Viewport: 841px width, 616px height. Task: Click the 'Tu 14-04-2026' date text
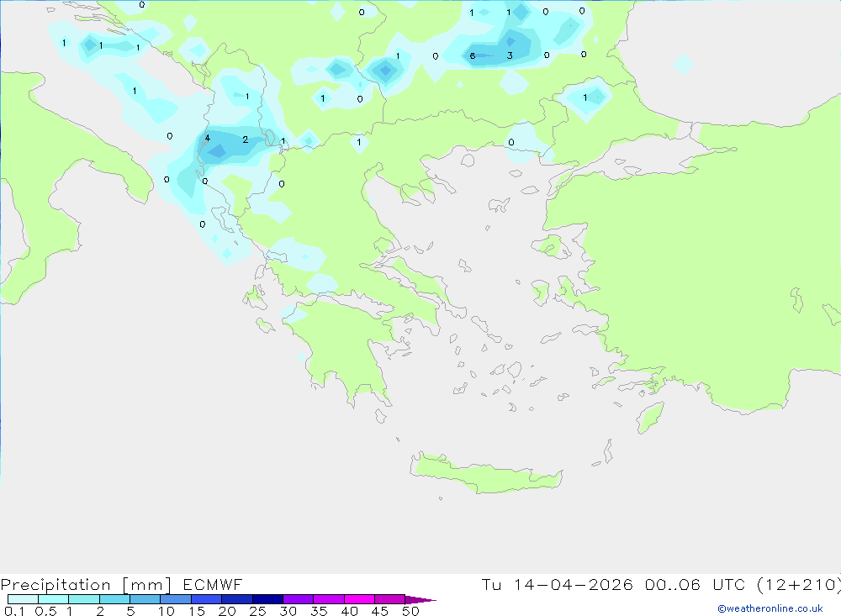[x=558, y=585]
